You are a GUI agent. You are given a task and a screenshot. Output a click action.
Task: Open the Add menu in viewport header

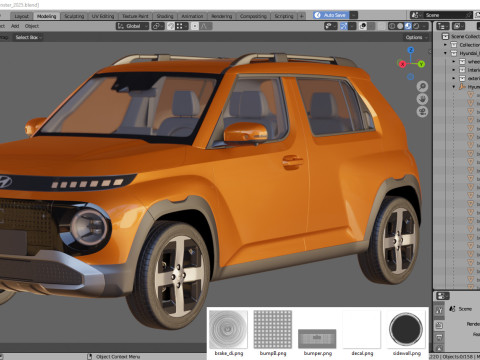15,26
